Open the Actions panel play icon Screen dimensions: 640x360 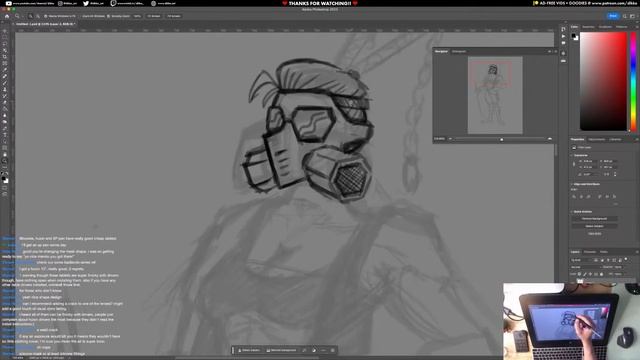(563, 36)
